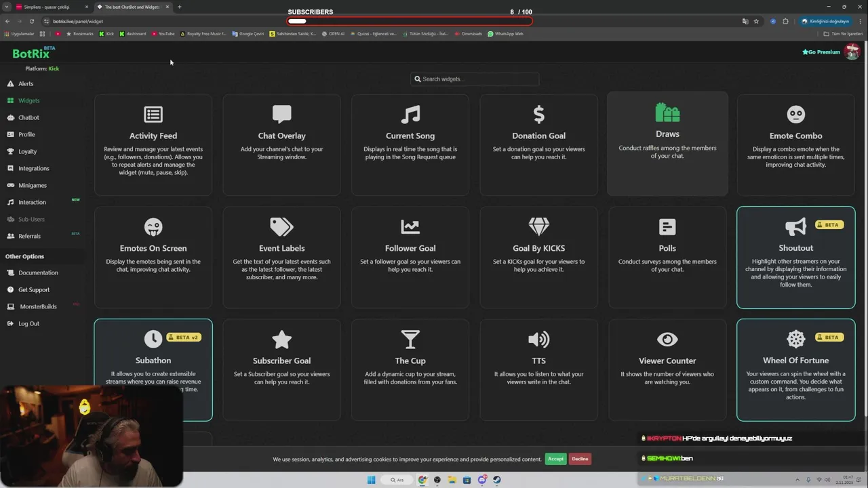Bookmark page with the star icon
The image size is (868, 488).
click(x=756, y=21)
